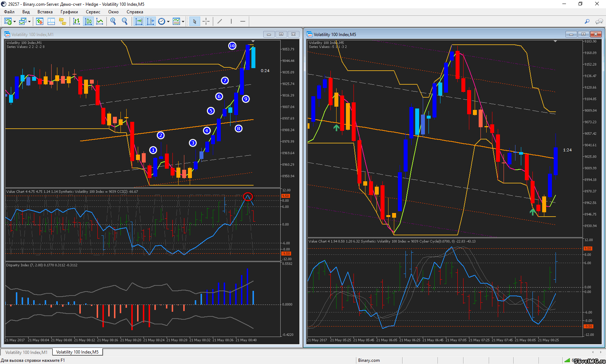Switch to line chart display
This screenshot has height=364, width=606.
pos(100,22)
